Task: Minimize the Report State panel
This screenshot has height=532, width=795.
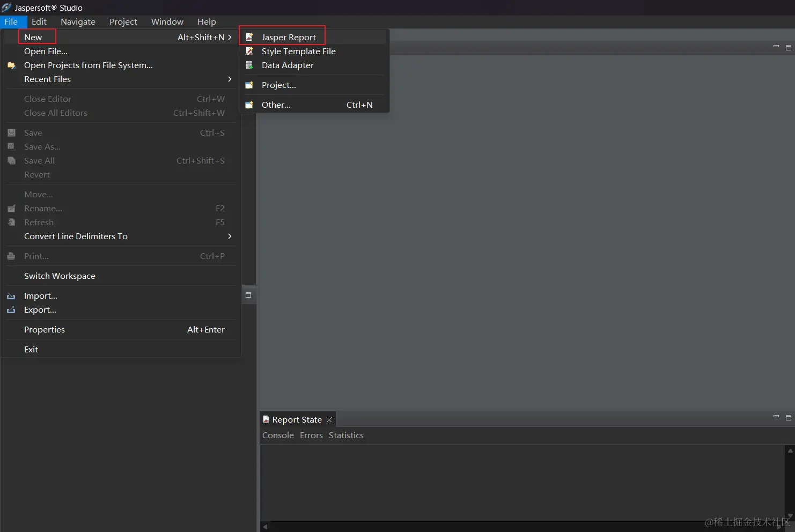Action: click(776, 417)
